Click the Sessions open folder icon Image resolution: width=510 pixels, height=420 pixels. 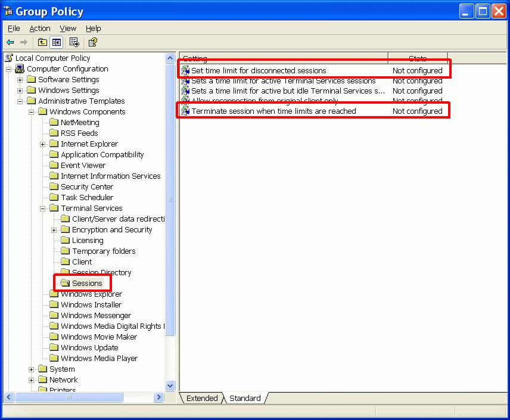[x=65, y=283]
